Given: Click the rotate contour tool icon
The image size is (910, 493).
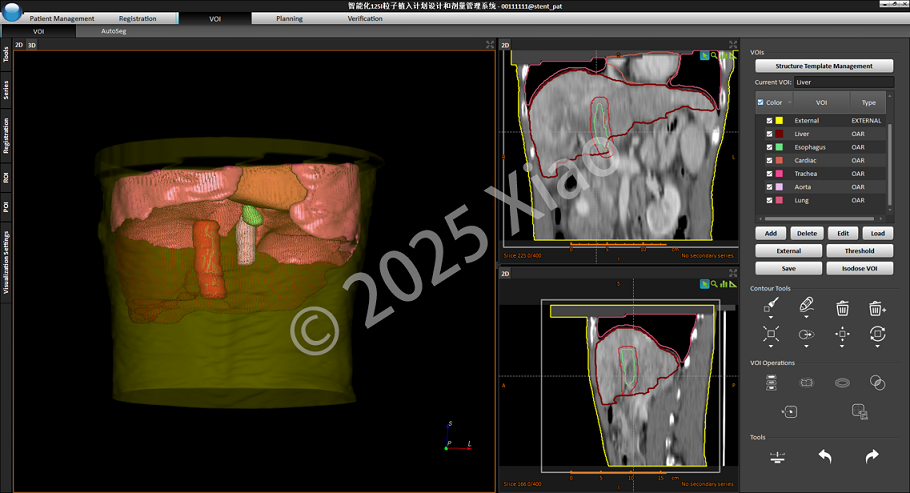Looking at the screenshot, I should coord(877,333).
